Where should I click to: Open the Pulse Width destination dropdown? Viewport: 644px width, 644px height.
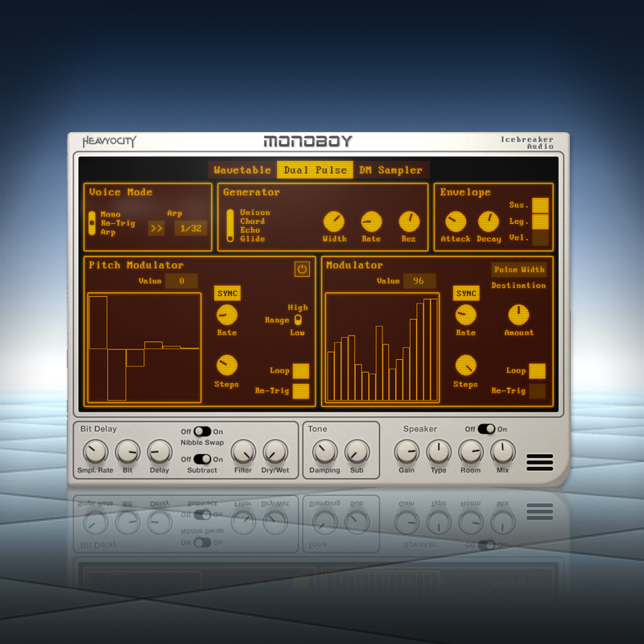click(519, 270)
